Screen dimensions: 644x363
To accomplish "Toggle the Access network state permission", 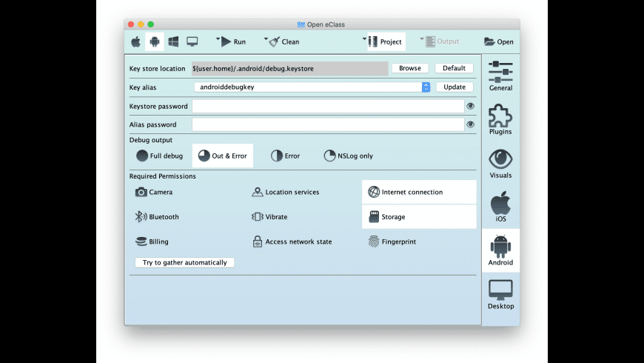I will click(x=292, y=242).
